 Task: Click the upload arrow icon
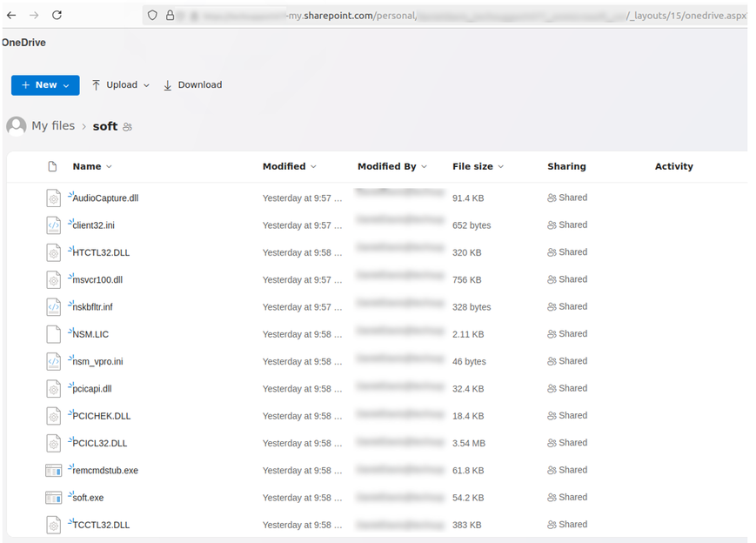96,85
